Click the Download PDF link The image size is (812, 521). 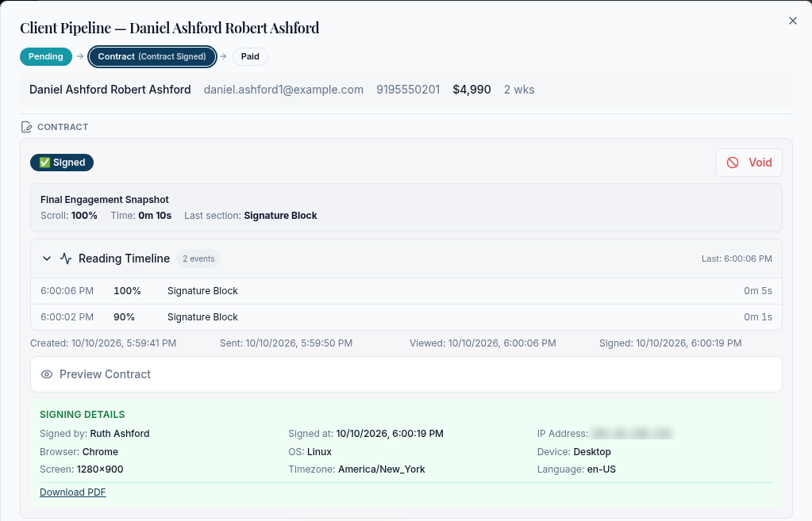72,492
